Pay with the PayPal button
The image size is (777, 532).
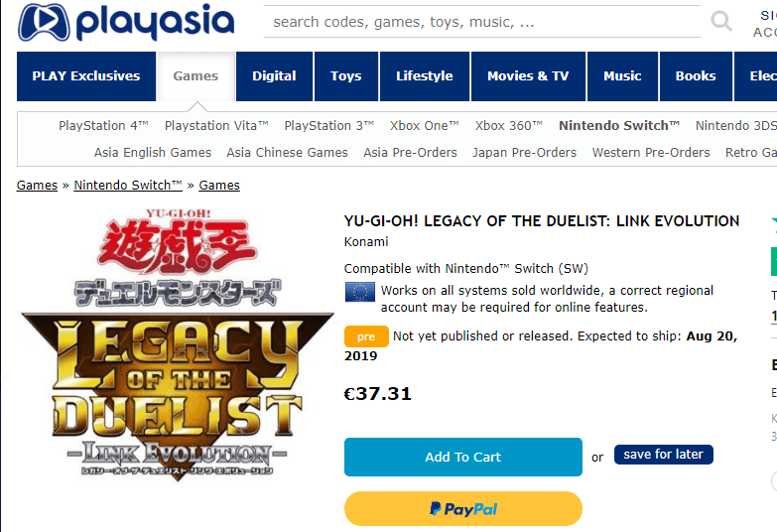click(x=462, y=509)
